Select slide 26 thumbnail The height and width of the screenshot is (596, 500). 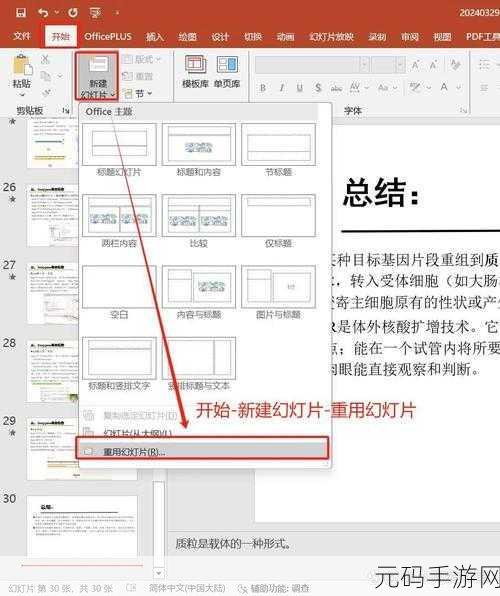(53, 215)
